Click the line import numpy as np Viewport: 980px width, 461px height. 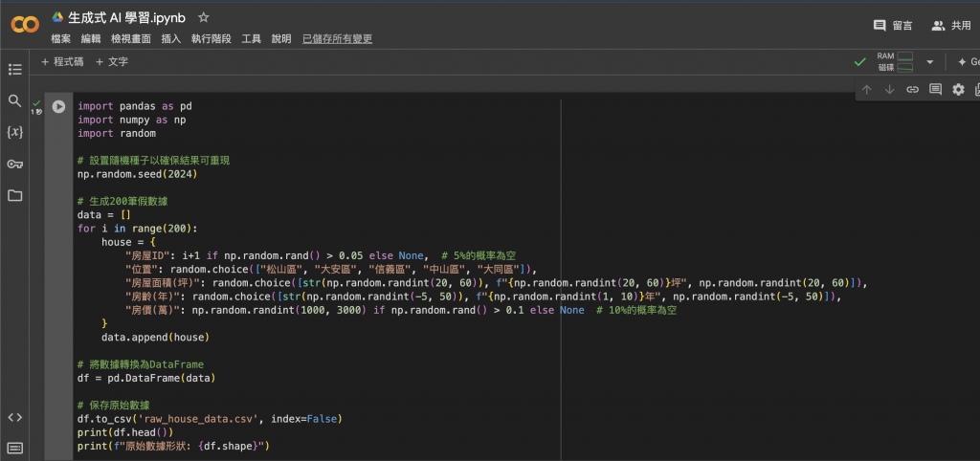point(131,120)
